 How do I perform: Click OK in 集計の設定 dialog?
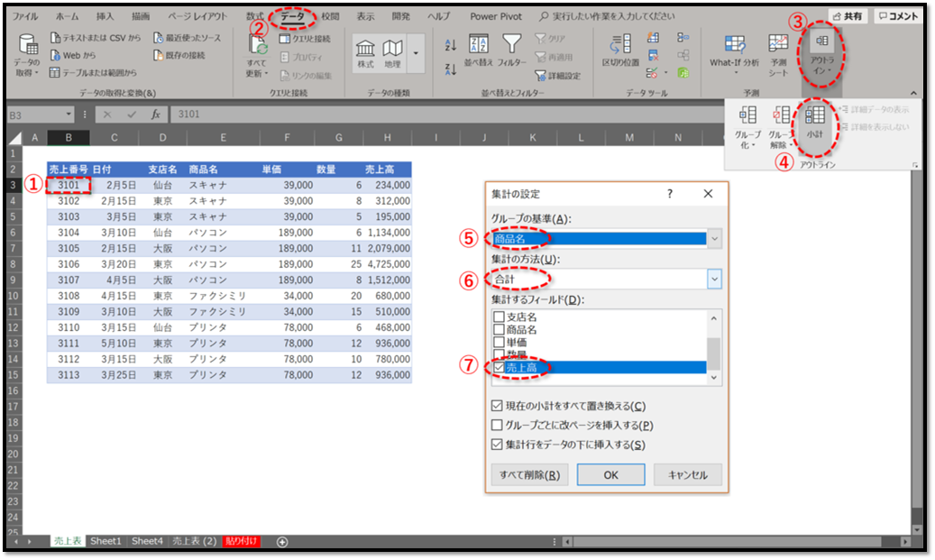tap(610, 475)
